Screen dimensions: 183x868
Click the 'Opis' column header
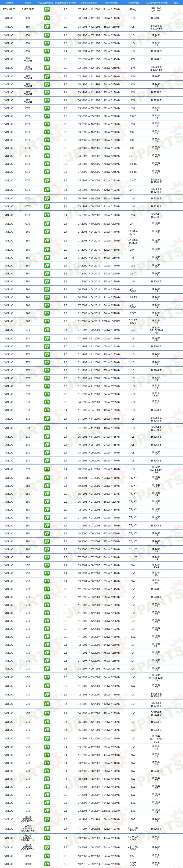coord(175,2)
